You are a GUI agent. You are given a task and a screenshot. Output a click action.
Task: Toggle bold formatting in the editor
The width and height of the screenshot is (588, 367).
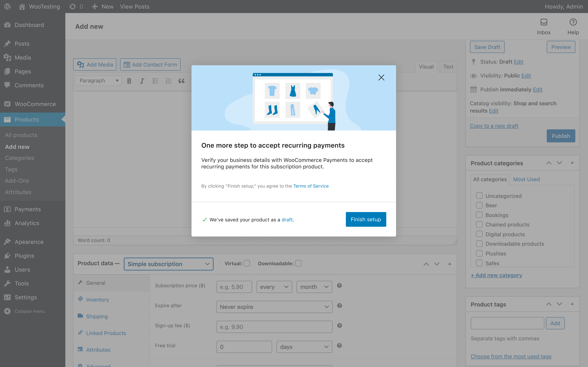point(129,81)
